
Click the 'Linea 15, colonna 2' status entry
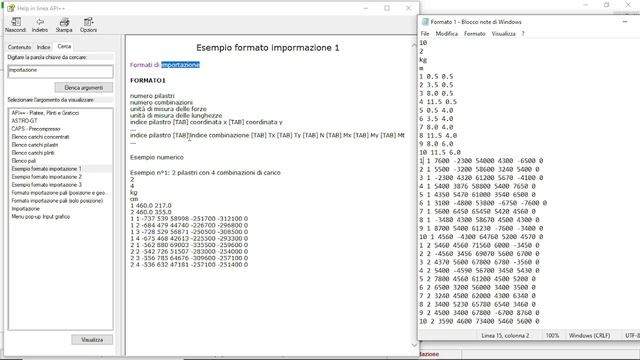click(x=505, y=336)
